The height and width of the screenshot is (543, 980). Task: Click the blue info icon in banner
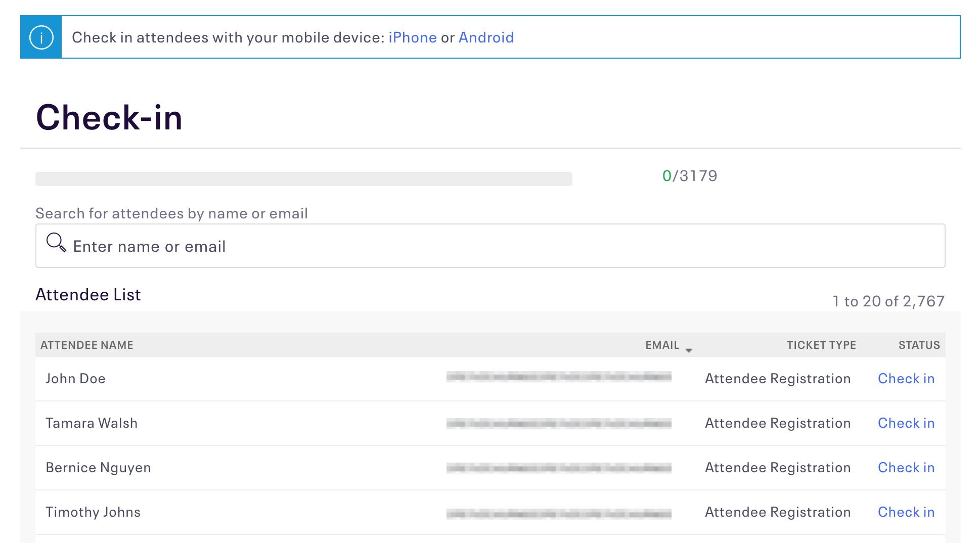click(41, 37)
